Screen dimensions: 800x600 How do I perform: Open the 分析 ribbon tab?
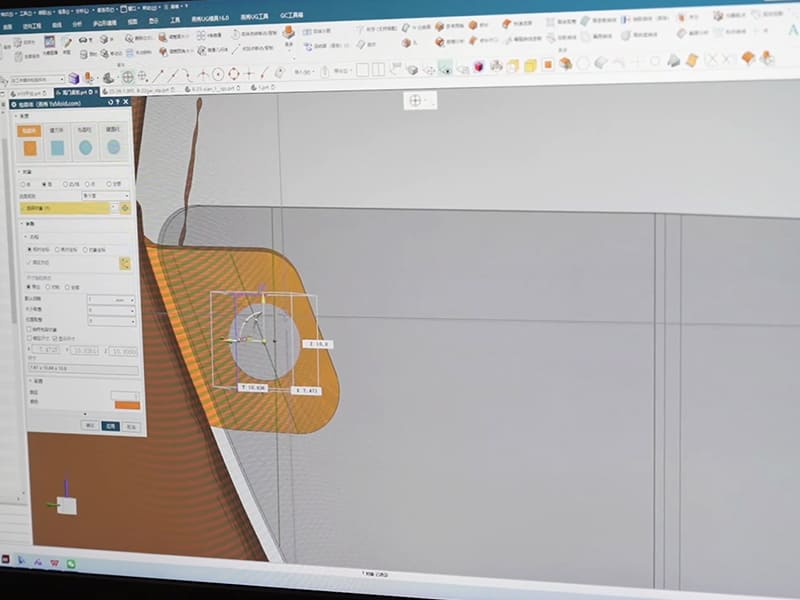77,24
